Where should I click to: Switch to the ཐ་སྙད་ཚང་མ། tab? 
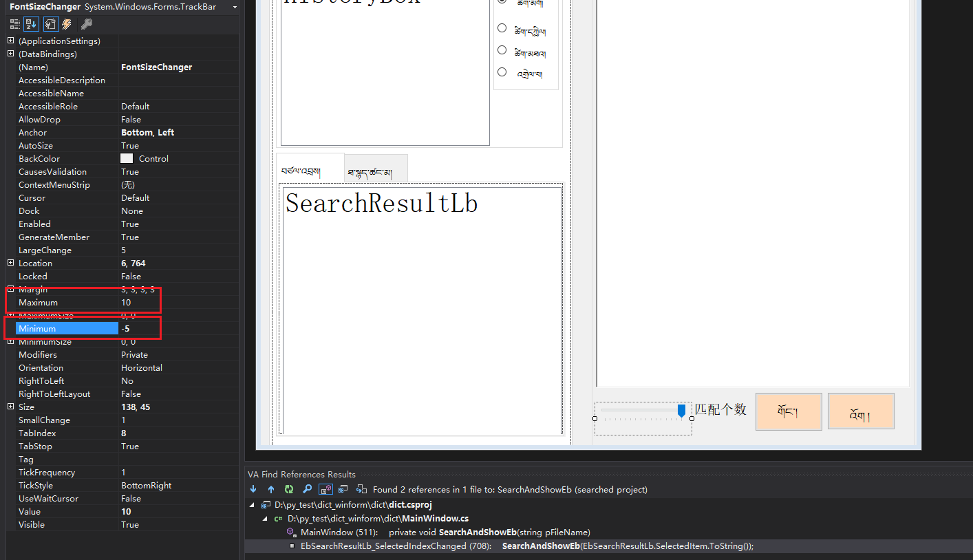click(376, 169)
